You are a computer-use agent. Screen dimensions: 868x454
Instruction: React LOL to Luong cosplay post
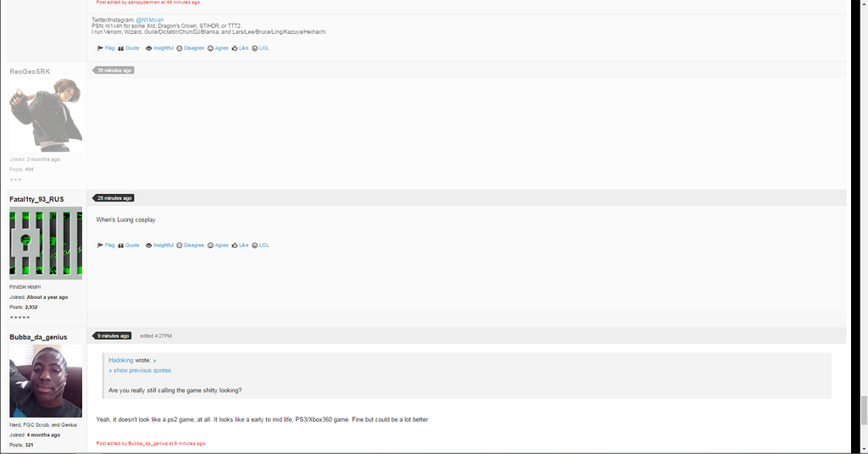[x=260, y=245]
